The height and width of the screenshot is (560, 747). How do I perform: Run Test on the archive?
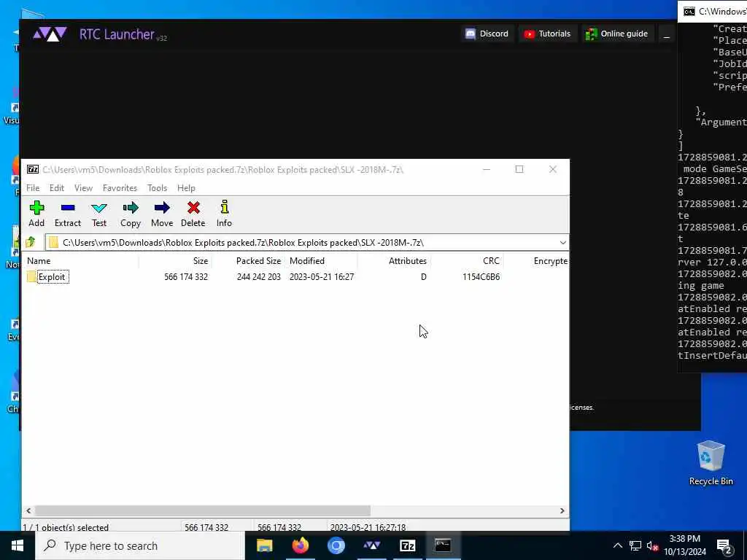99,214
